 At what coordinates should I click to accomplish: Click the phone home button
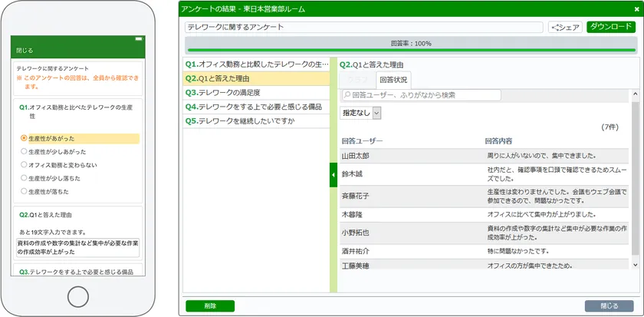pyautogui.click(x=78, y=296)
